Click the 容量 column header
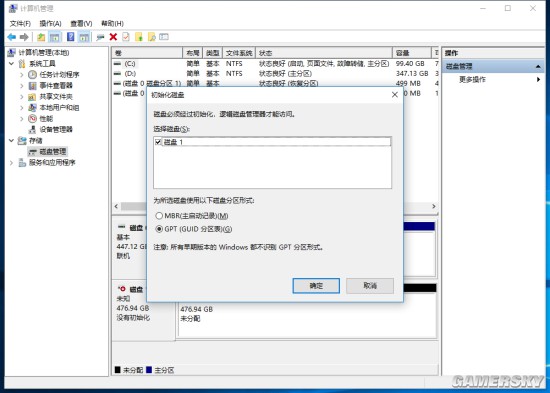 tap(411, 53)
